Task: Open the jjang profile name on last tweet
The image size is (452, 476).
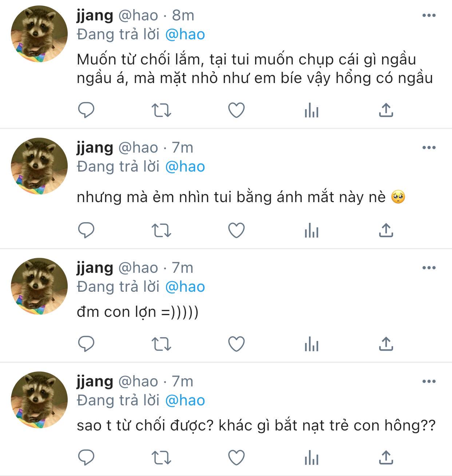Action: pyautogui.click(x=95, y=381)
